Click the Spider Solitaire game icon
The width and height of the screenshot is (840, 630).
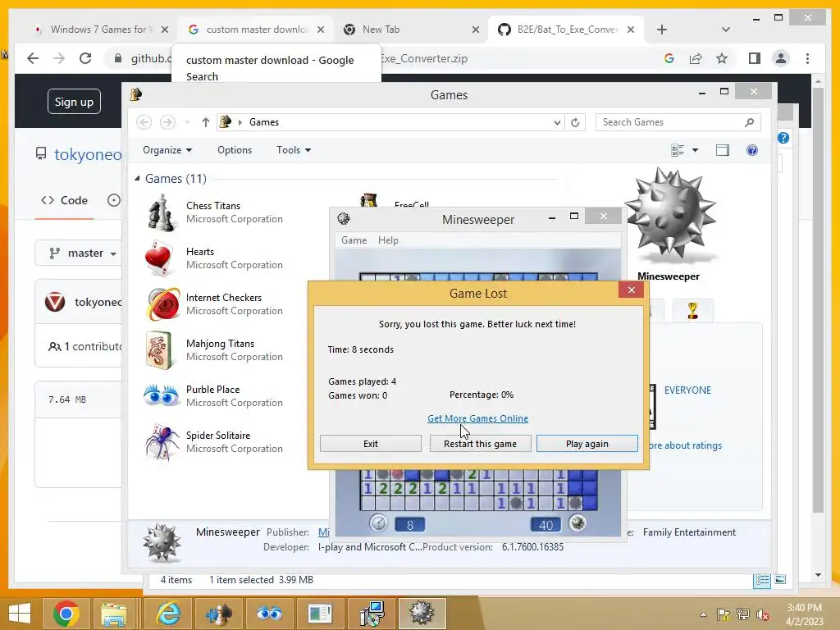click(x=162, y=442)
